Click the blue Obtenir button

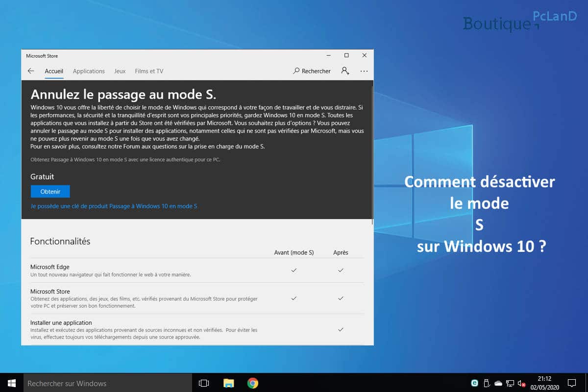point(50,192)
